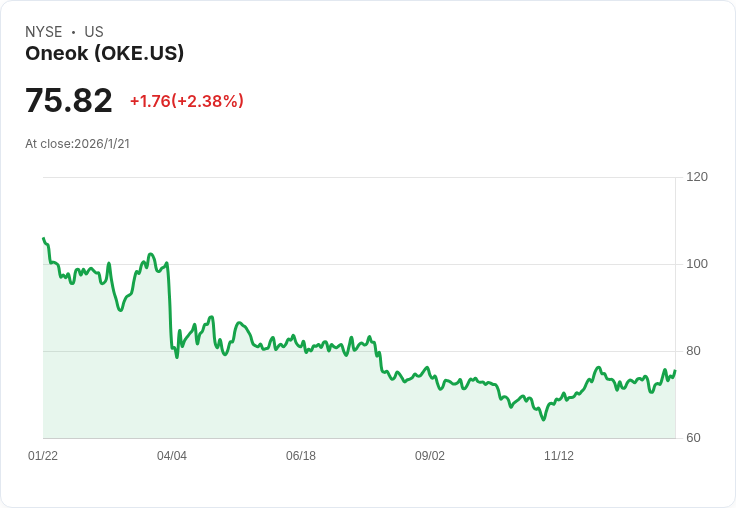Viewport: 736px width, 508px height.
Task: Click the lowest point of the price line
Action: click(x=544, y=419)
